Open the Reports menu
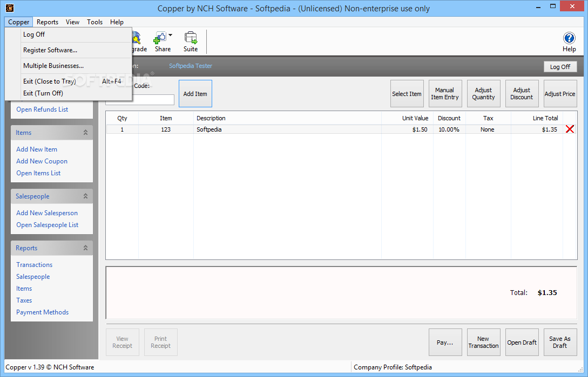588x377 pixels. point(48,22)
